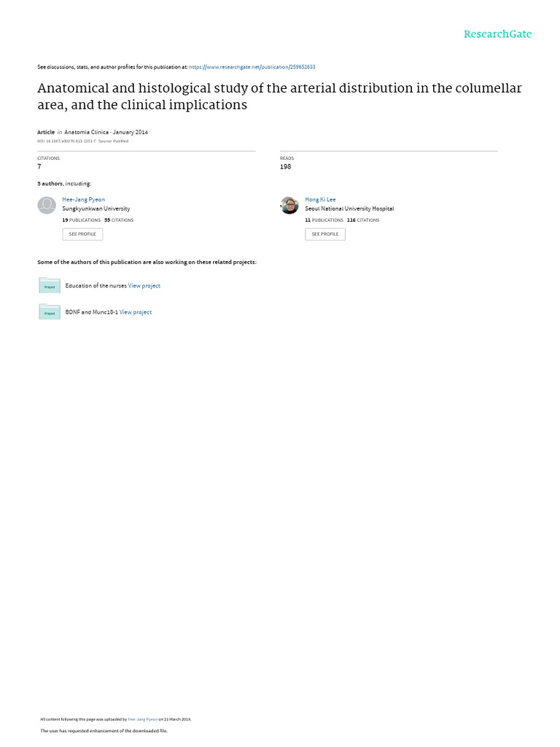The height and width of the screenshot is (747, 560).
Task: Click the article title about columellar area
Action: (279, 96)
